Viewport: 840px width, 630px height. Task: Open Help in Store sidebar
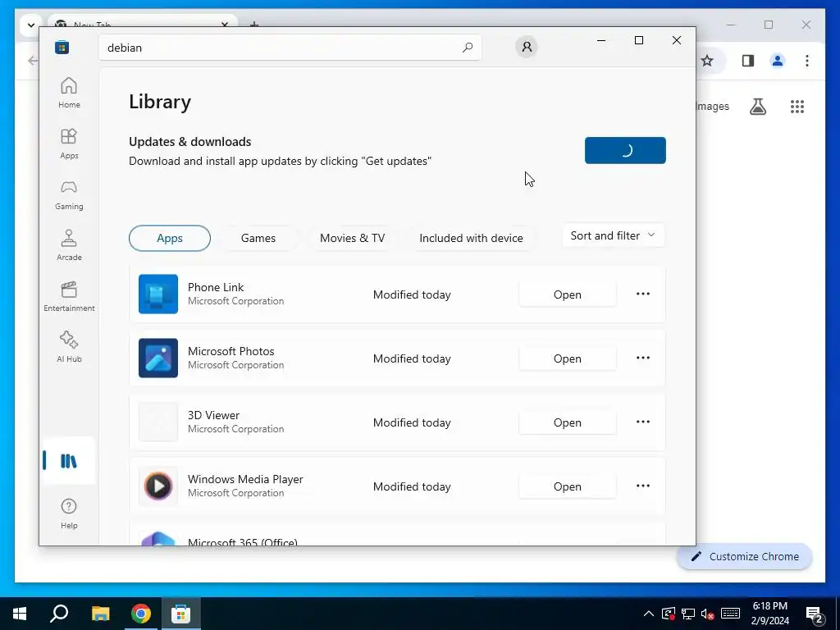pos(69,514)
